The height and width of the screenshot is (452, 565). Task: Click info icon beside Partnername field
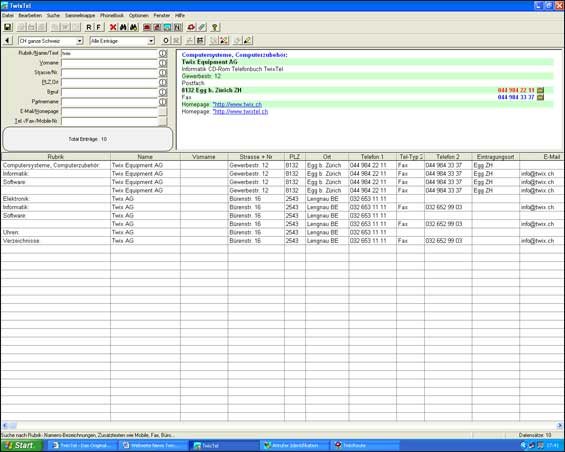tap(163, 102)
